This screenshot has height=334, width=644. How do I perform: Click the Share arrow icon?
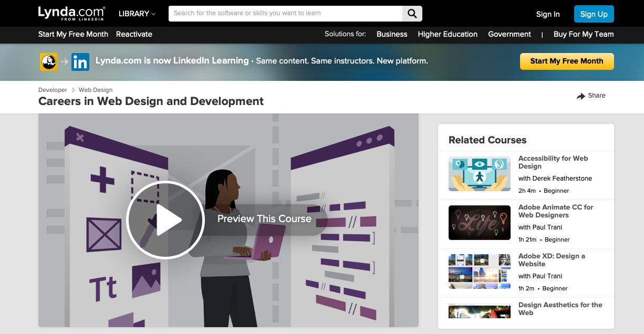pyautogui.click(x=581, y=96)
